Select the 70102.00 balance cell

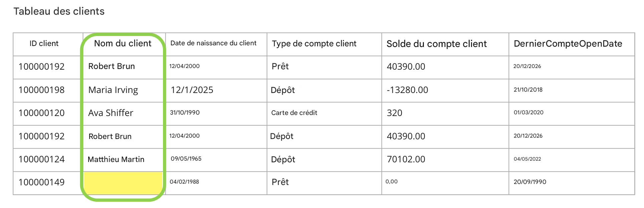pyautogui.click(x=406, y=159)
